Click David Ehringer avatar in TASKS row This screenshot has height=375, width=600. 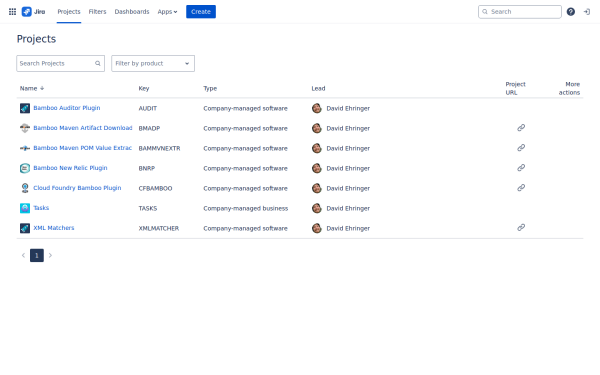point(316,208)
